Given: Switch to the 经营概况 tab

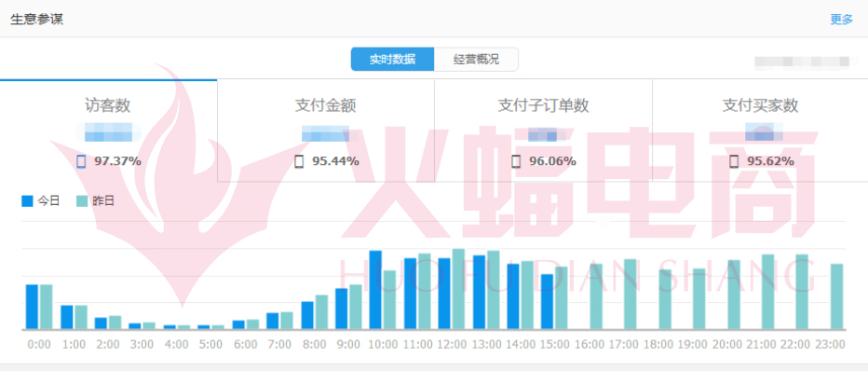Looking at the screenshot, I should coord(476,60).
